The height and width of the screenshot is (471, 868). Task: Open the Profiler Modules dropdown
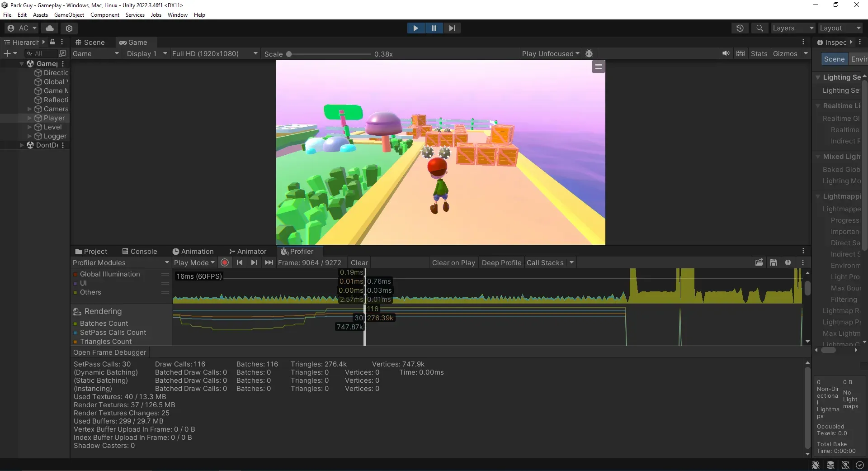(x=121, y=262)
